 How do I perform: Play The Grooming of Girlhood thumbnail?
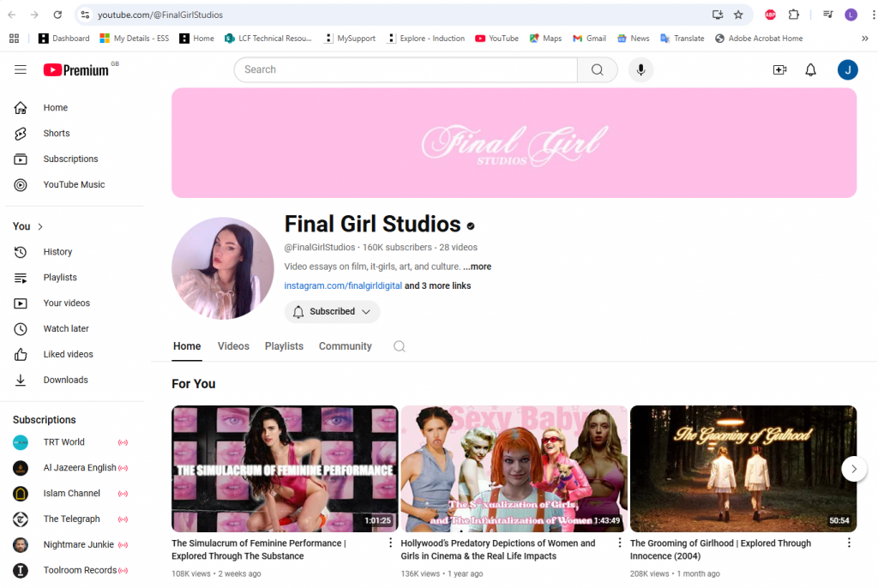pos(743,469)
